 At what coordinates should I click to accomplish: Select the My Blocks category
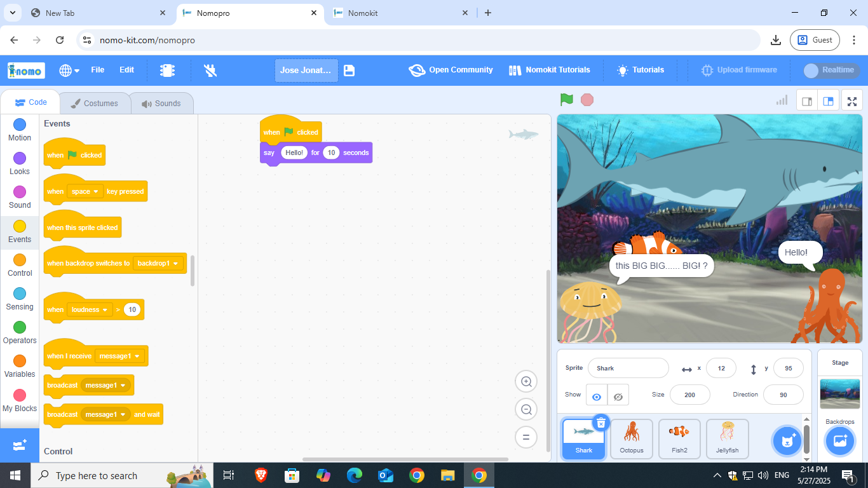point(20,400)
